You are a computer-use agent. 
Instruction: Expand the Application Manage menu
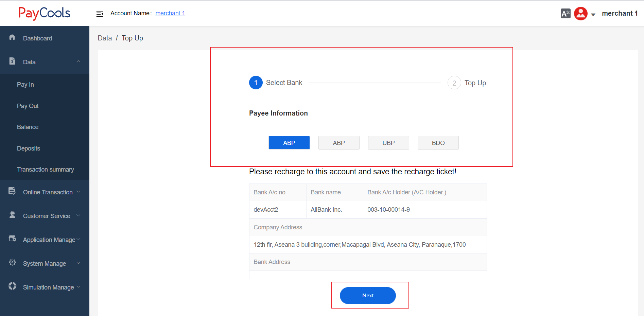pyautogui.click(x=49, y=240)
